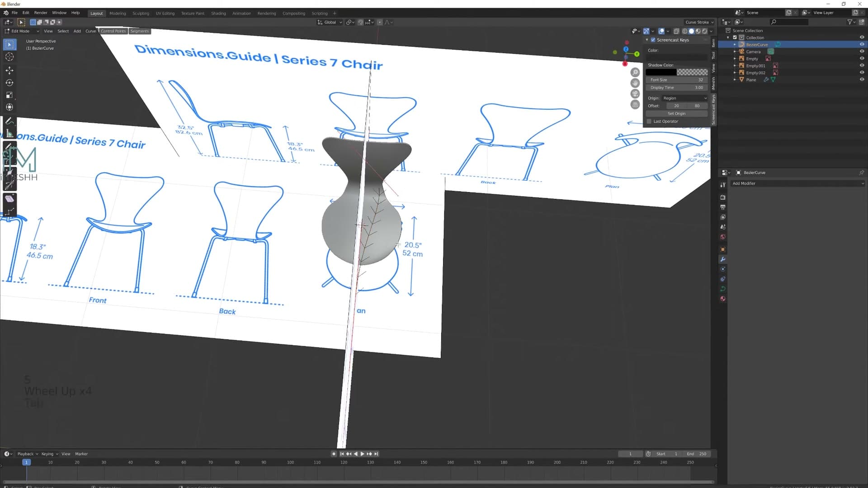Open the Curve menu in viewport header
868x488 pixels.
[90, 31]
